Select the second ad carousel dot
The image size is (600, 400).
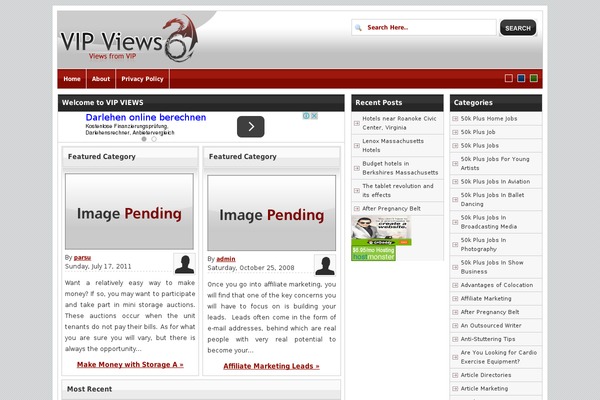154,139
